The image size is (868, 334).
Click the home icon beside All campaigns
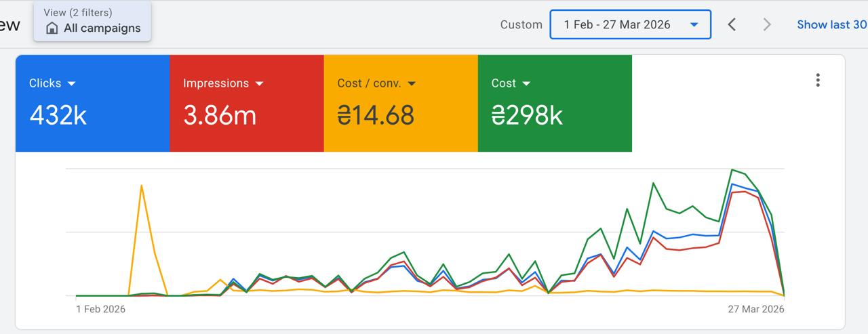pyautogui.click(x=52, y=28)
